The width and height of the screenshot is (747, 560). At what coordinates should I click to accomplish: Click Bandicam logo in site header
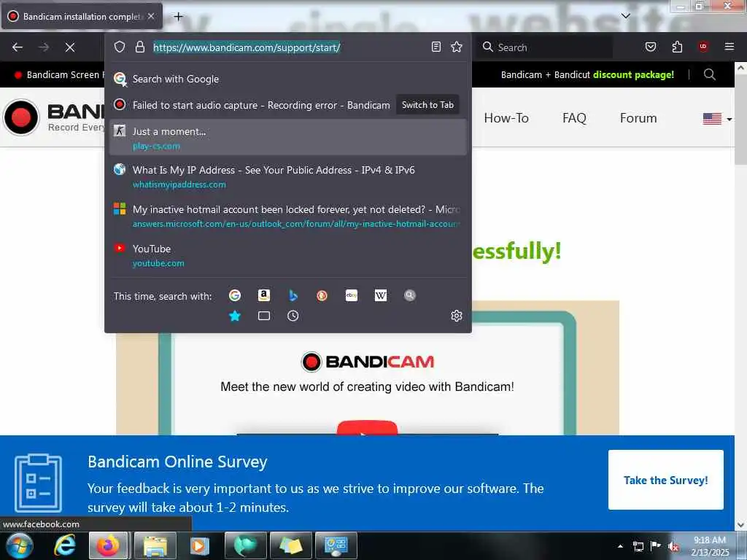53,117
